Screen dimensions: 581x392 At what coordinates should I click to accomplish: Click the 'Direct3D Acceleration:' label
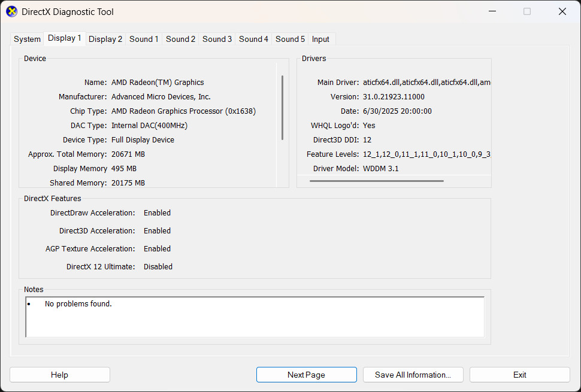(x=97, y=231)
